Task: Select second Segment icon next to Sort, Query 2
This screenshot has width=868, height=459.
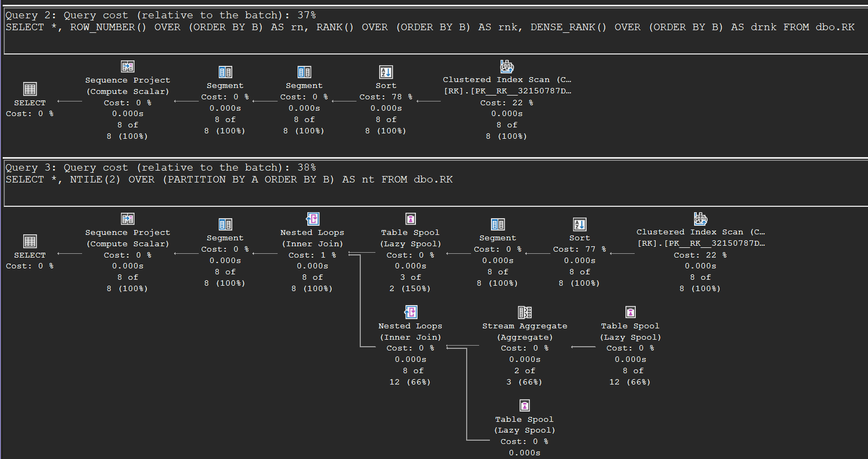Action: coord(304,72)
